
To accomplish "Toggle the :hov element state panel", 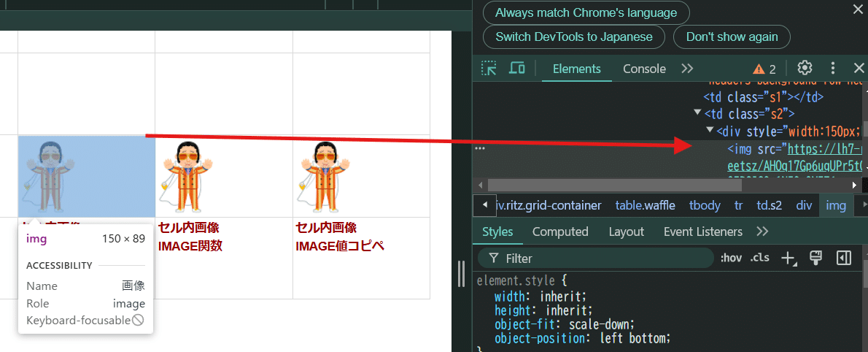I will (x=731, y=259).
